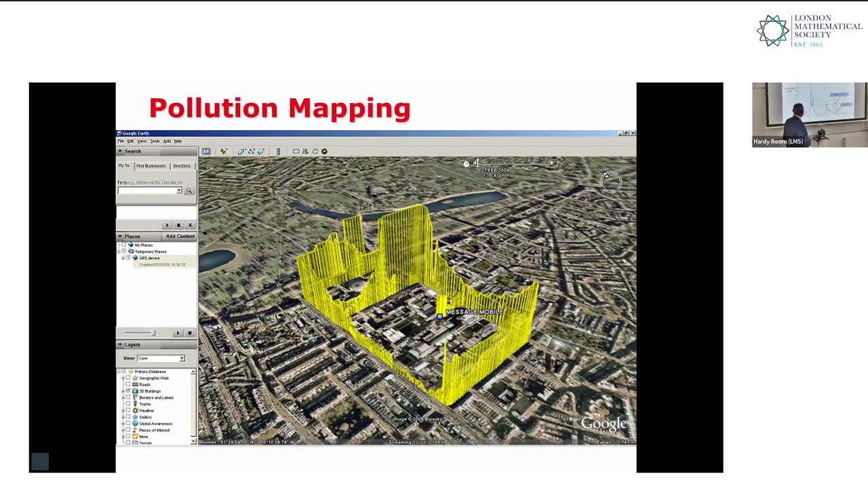Click the Sky mode toolbar icon
The width and height of the screenshot is (868, 488).
point(324,151)
